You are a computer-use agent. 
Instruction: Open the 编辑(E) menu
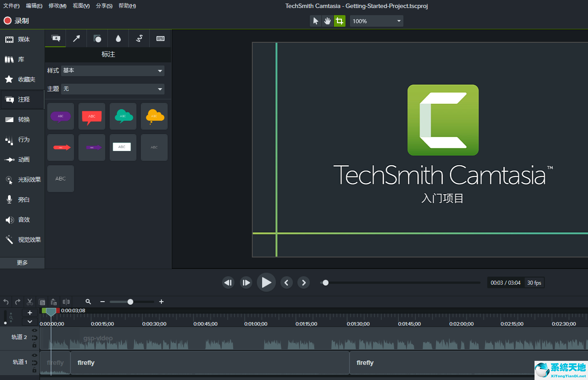(x=34, y=6)
